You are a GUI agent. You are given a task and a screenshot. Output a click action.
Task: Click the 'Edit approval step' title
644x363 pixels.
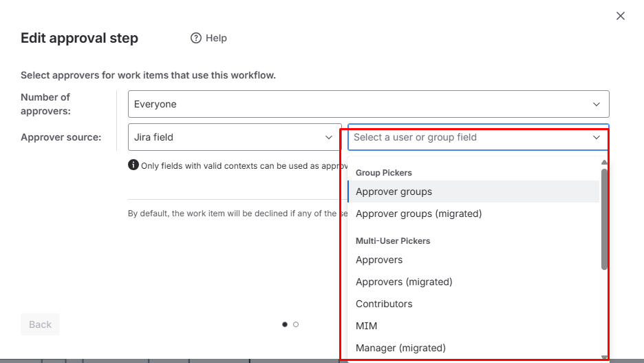click(79, 38)
